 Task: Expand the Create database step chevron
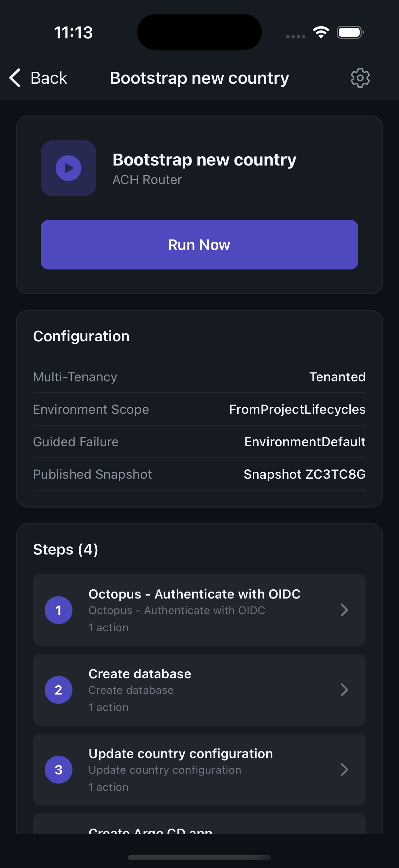[344, 690]
